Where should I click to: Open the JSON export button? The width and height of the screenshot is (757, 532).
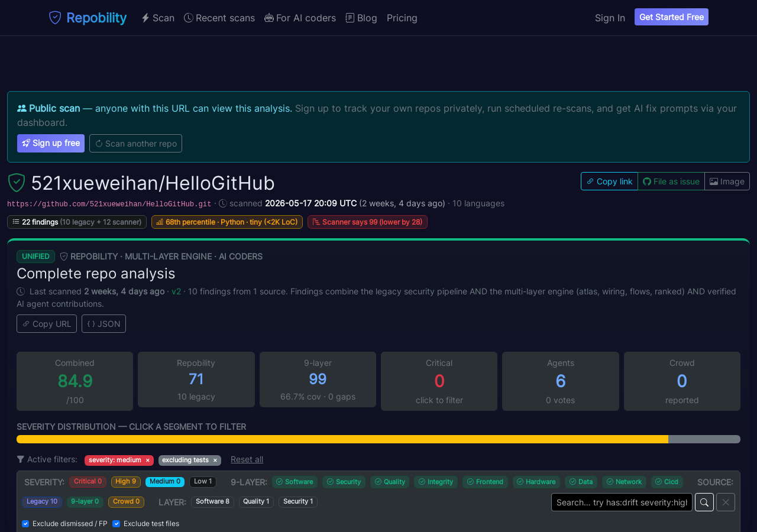coord(103,323)
